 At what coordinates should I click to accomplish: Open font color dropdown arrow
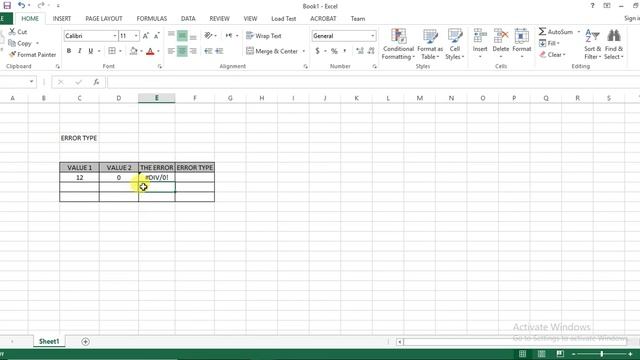(158, 51)
